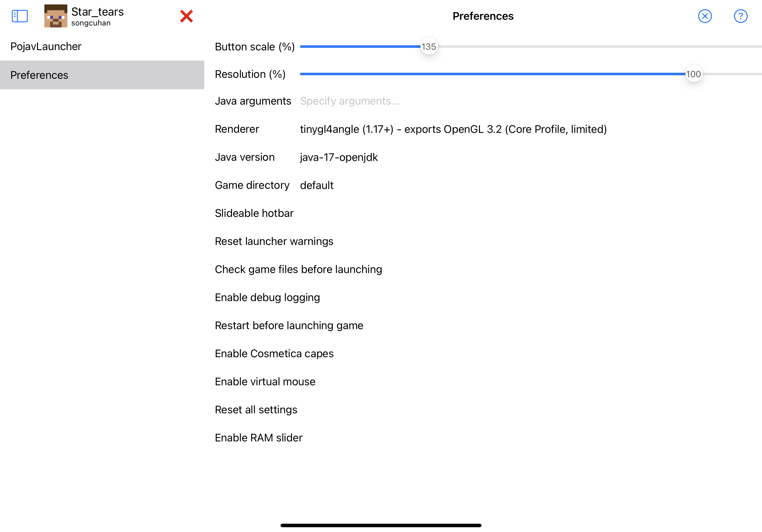Screen dimensions: 762x532
Task: Click the red X account removal icon
Action: (x=187, y=16)
